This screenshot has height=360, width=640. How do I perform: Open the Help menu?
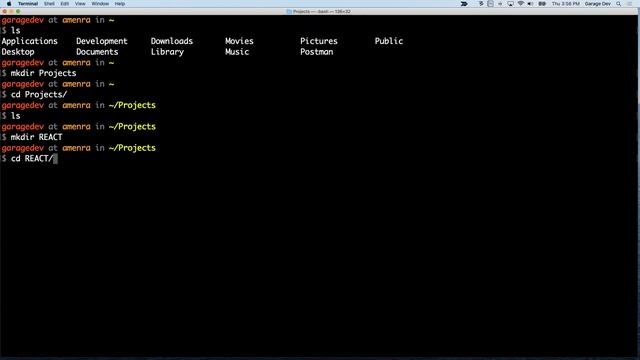(120, 4)
